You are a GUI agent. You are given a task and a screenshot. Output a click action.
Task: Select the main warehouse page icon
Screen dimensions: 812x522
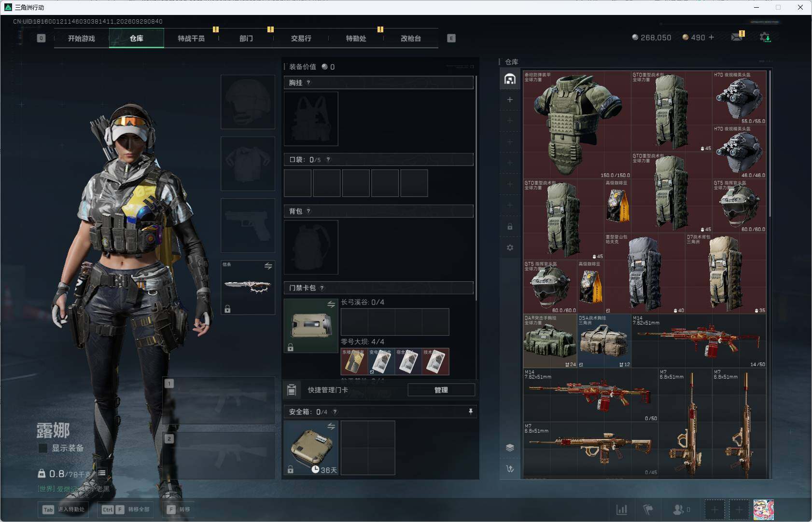click(x=510, y=79)
